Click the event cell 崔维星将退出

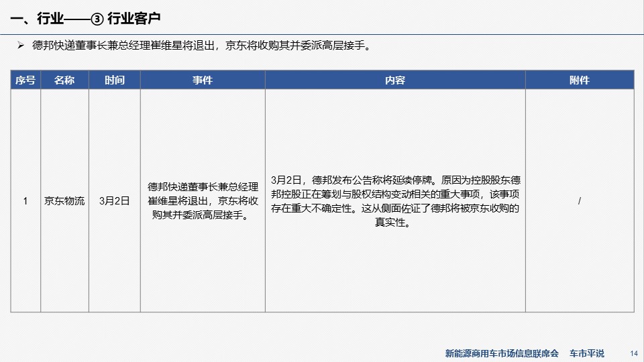(203, 200)
